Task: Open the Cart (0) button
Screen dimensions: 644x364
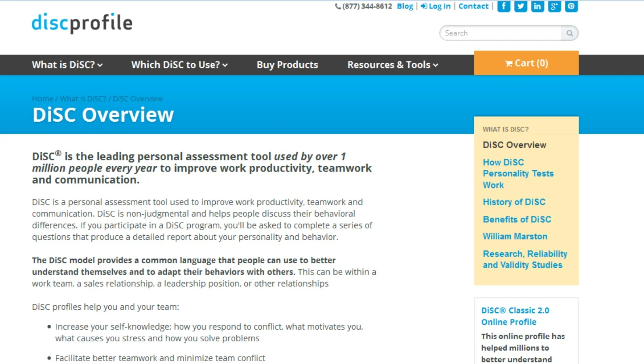Action: tap(526, 63)
